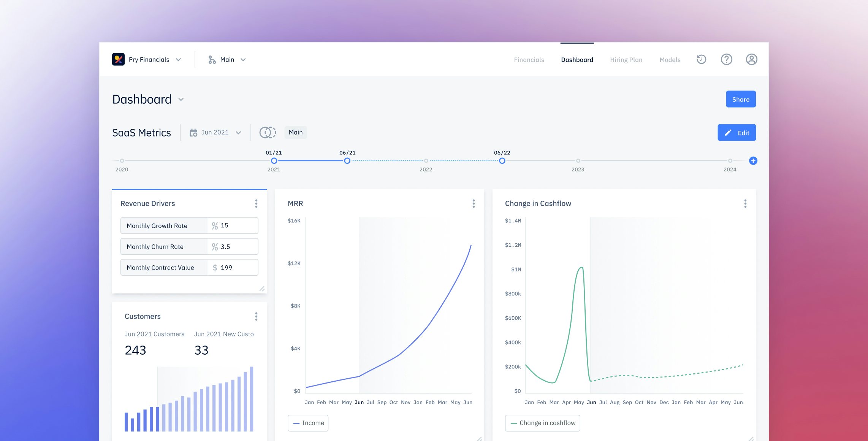The width and height of the screenshot is (868, 441).
Task: Select the Main scenario chip
Action: 296,132
